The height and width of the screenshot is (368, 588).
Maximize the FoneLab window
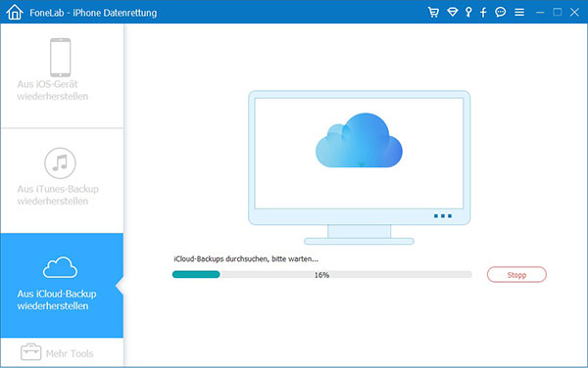click(x=558, y=12)
